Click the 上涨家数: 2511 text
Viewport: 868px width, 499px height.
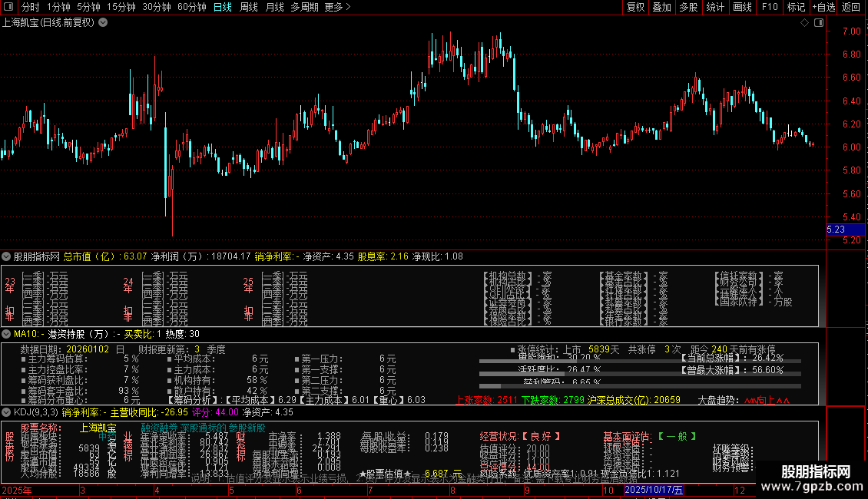coord(487,400)
